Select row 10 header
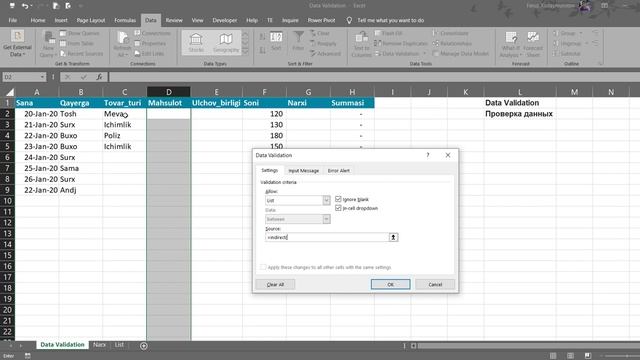 click(7, 201)
